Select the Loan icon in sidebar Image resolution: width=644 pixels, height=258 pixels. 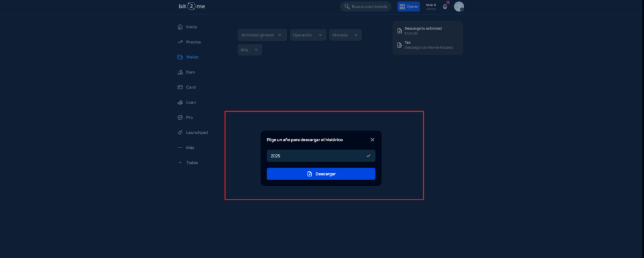180,102
